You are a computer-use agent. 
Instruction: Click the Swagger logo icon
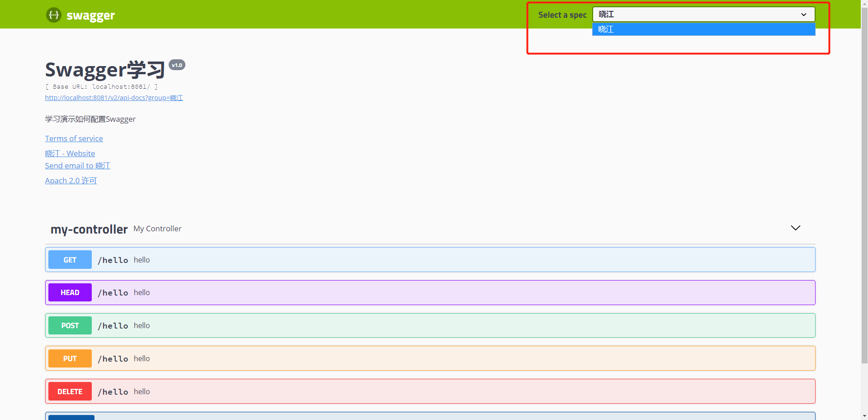tap(54, 15)
